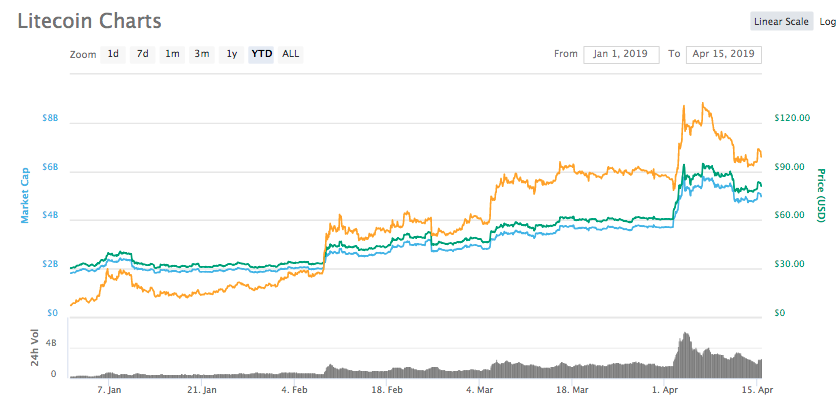Image resolution: width=839 pixels, height=414 pixels.
Task: Click the $60.00 price label
Action: click(790, 215)
